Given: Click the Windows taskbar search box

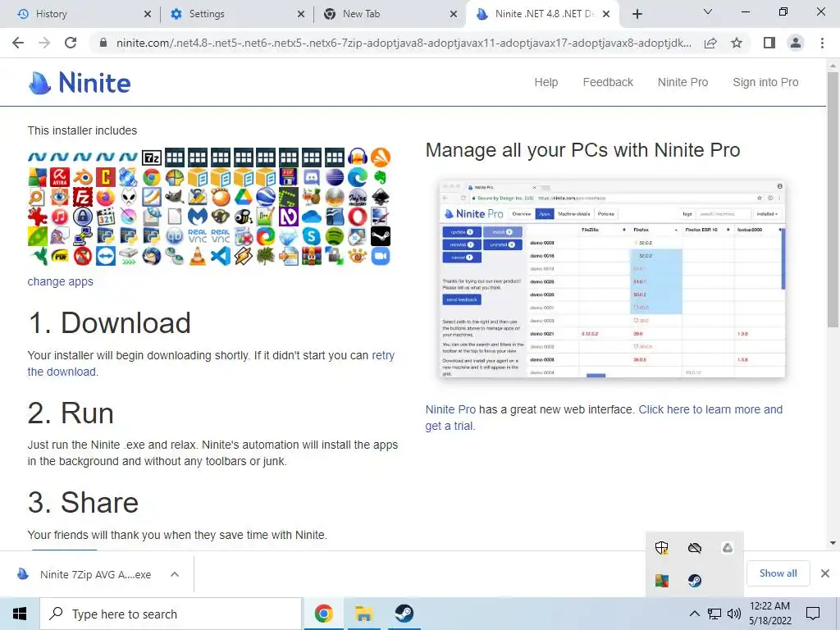Looking at the screenshot, I should [171, 614].
